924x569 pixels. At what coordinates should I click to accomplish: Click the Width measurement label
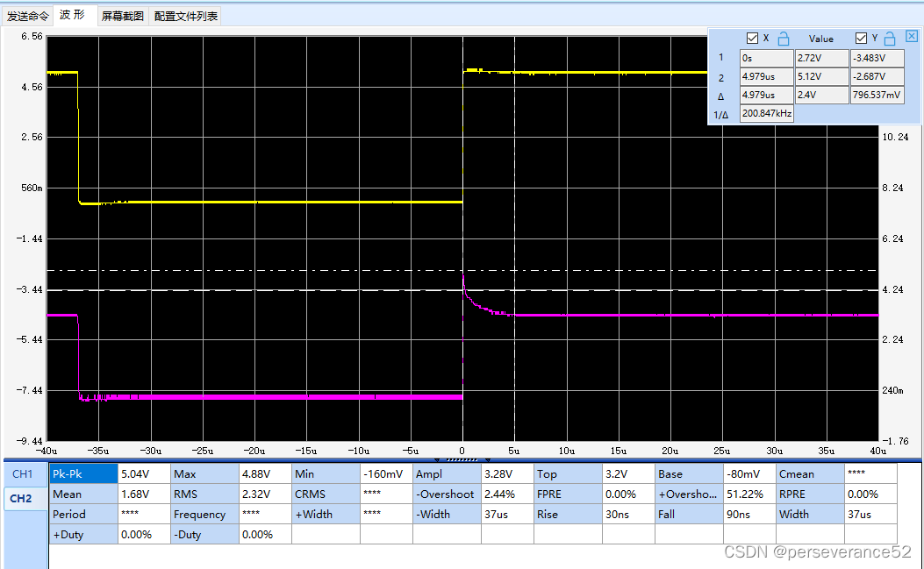(810, 514)
